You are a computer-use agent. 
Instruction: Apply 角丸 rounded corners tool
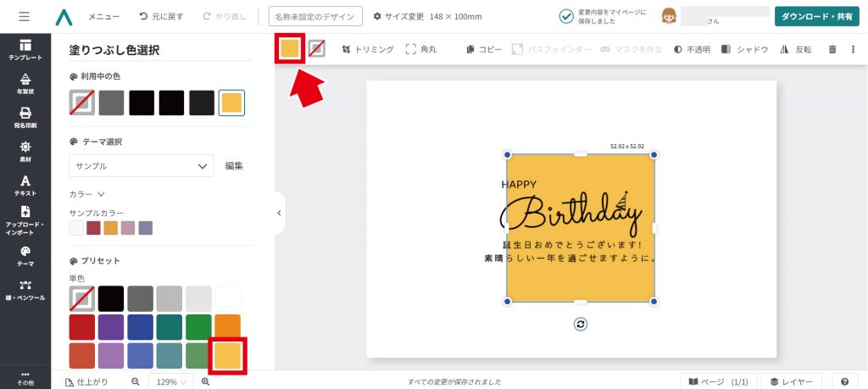click(x=421, y=49)
